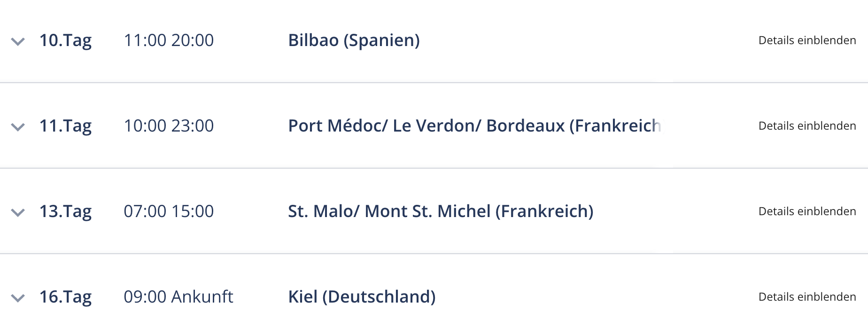This screenshot has height=327, width=868.
Task: Select the 16.Tag day label
Action: pos(65,297)
